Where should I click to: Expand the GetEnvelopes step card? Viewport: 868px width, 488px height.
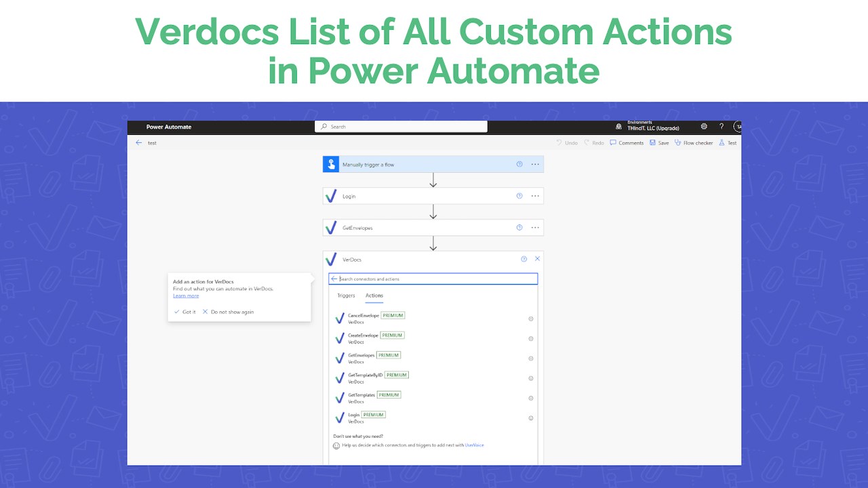tap(433, 228)
